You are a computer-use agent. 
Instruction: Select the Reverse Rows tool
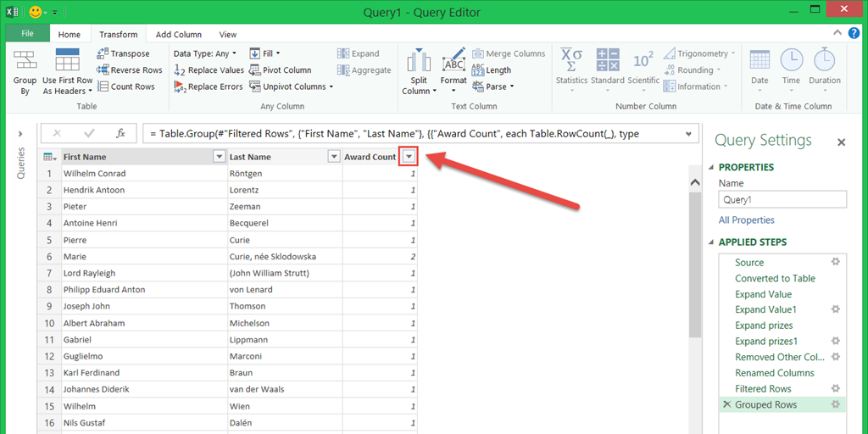click(x=130, y=70)
